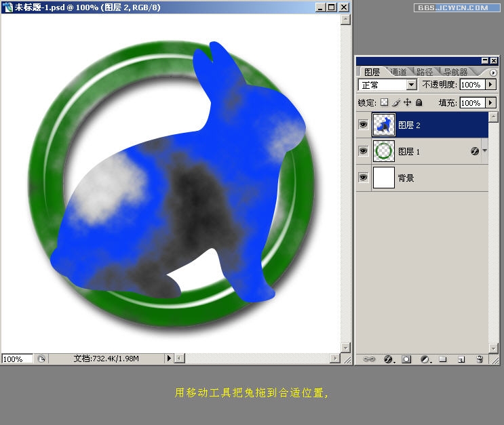
Task: Click document horizontal scroll left arrow
Action: pyautogui.click(x=180, y=358)
